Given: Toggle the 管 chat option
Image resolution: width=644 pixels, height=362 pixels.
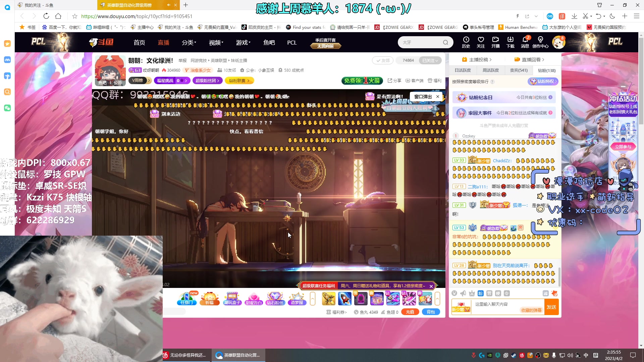Looking at the screenshot, I should tap(489, 293).
